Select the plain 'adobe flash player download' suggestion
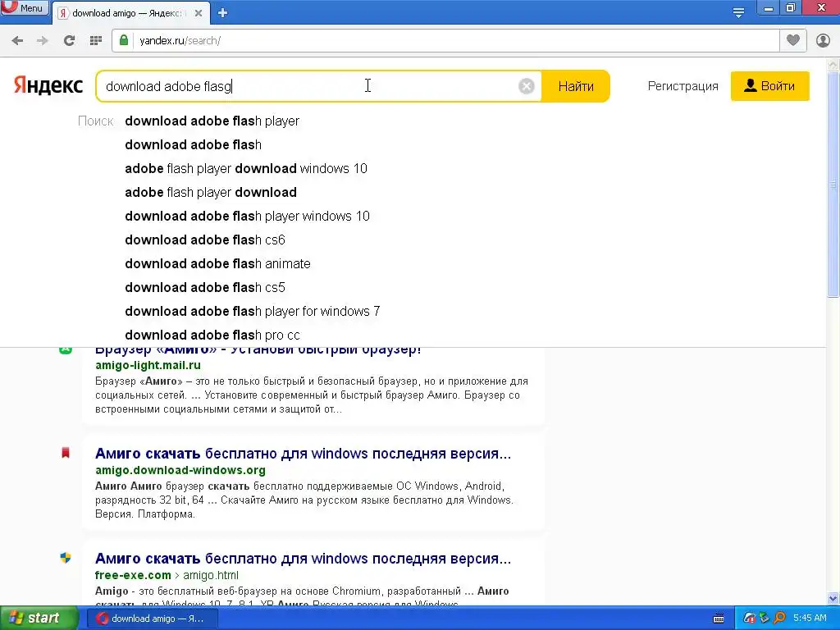This screenshot has height=630, width=840. pyautogui.click(x=211, y=192)
